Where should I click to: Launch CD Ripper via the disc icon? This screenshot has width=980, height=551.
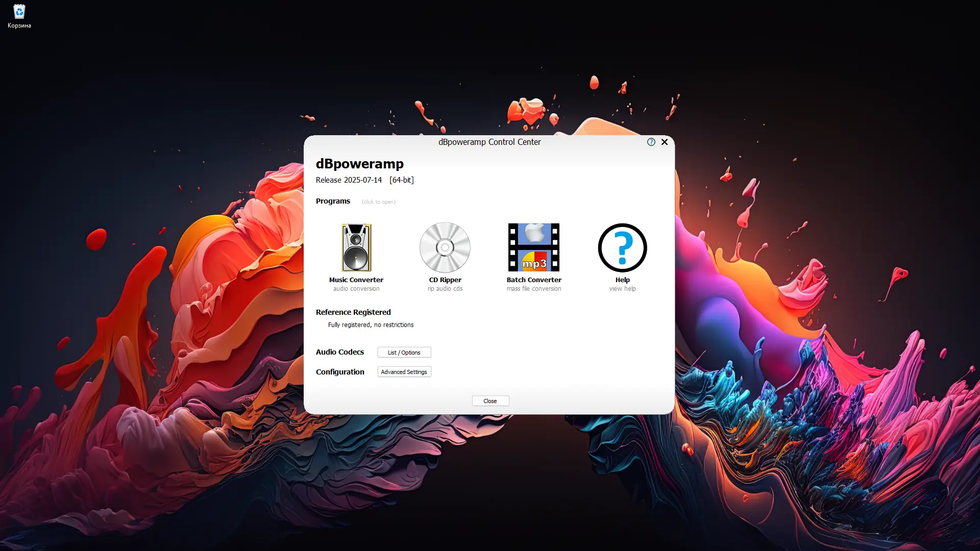coord(445,247)
